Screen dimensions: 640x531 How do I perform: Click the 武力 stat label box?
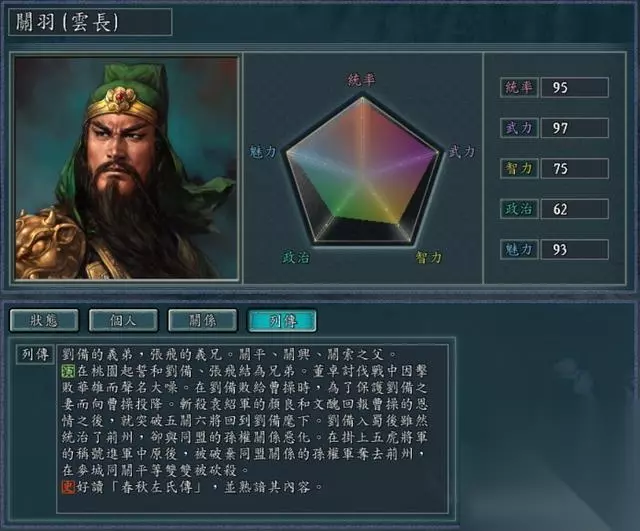tap(519, 128)
